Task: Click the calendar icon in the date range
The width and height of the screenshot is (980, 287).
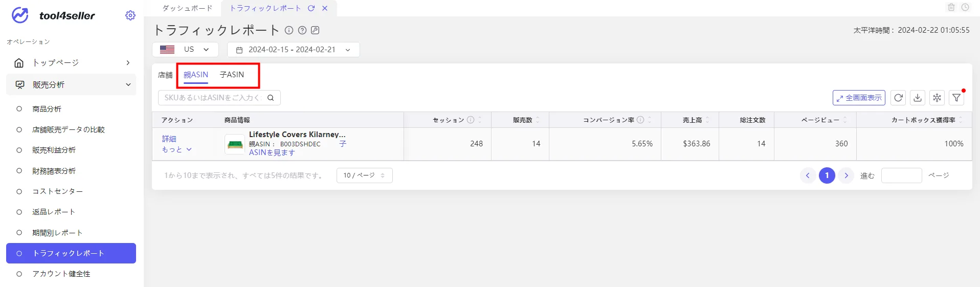Action: coord(239,50)
